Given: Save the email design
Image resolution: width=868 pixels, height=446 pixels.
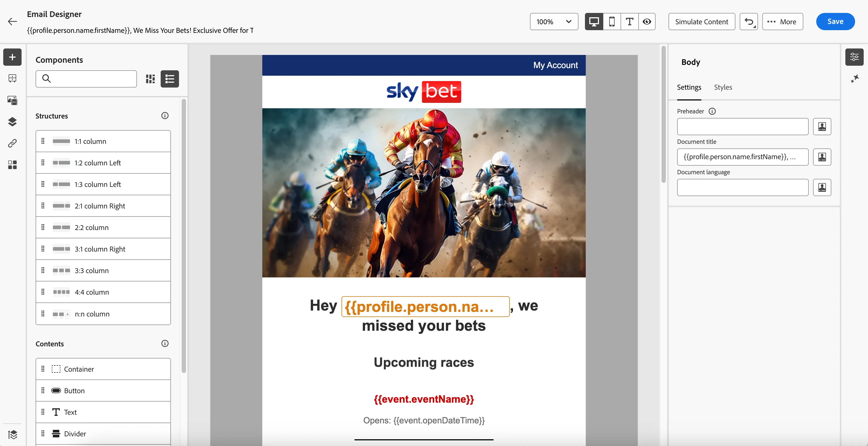Looking at the screenshot, I should (835, 22).
